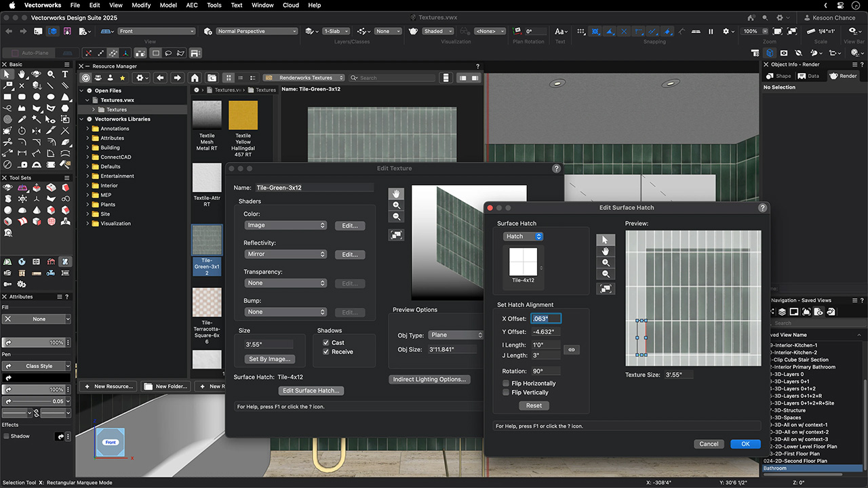Open the Reflectivity Mirror dropdown
This screenshot has width=868, height=488.
coord(285,254)
